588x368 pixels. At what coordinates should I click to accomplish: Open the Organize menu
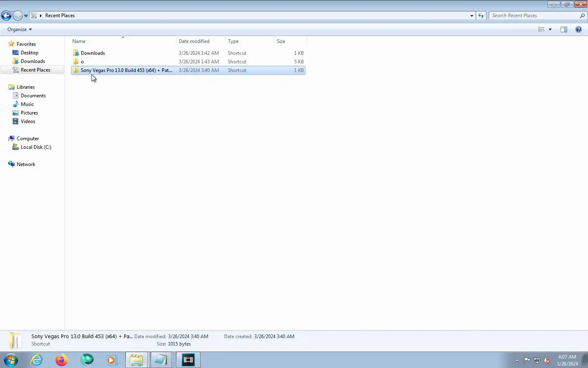click(x=19, y=29)
